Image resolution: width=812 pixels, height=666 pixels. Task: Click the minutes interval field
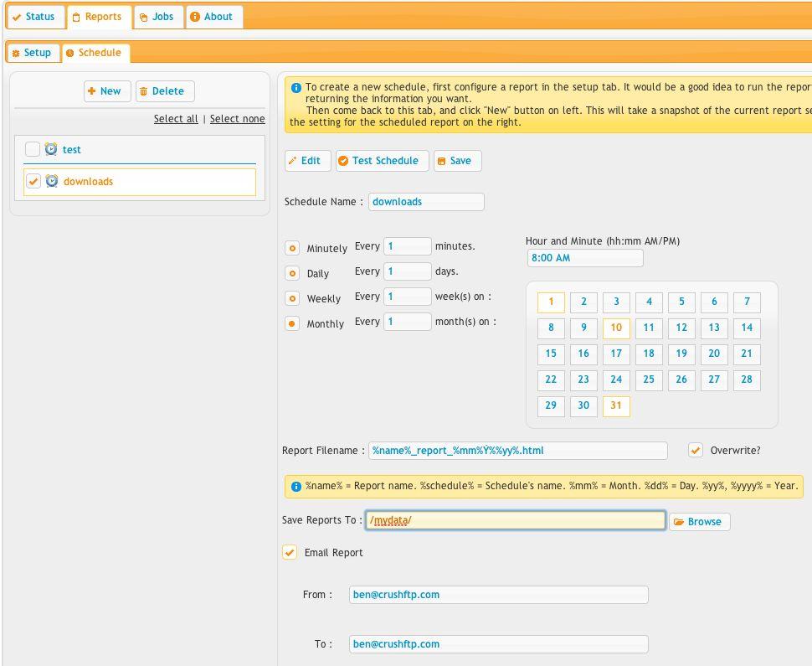pos(407,246)
